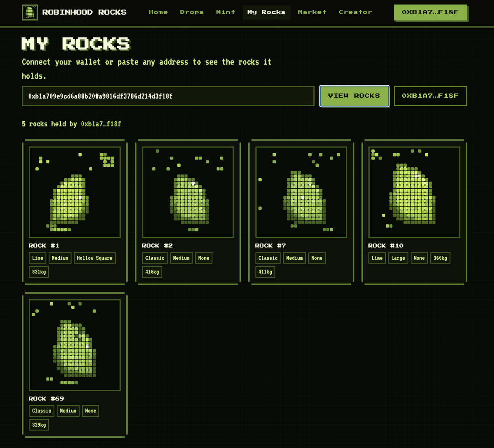Click the 0xb1a7…f18f holder address text
The image size is (494, 448).
[x=101, y=124]
